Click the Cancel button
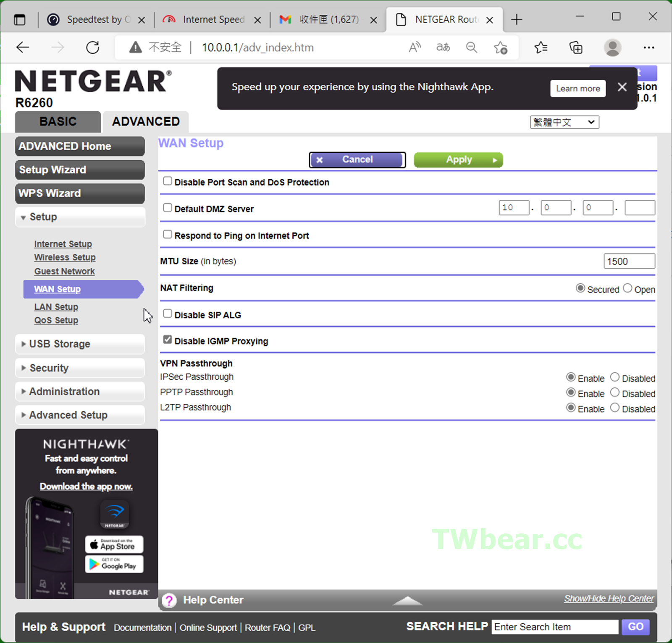The height and width of the screenshot is (643, 672). tap(357, 160)
